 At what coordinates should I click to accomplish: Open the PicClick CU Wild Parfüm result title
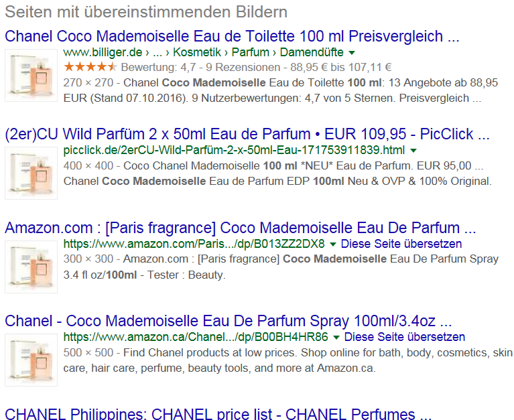click(247, 134)
